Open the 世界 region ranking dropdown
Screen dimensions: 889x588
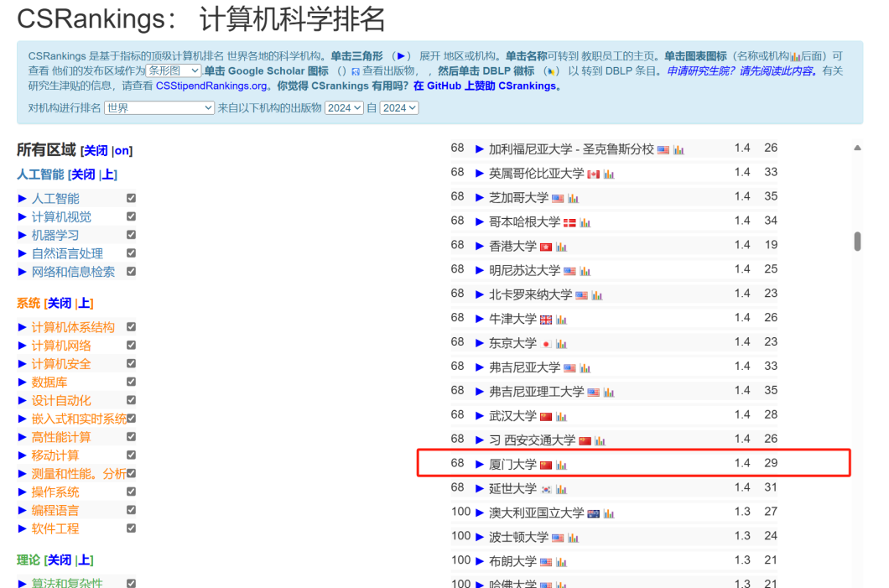[159, 107]
